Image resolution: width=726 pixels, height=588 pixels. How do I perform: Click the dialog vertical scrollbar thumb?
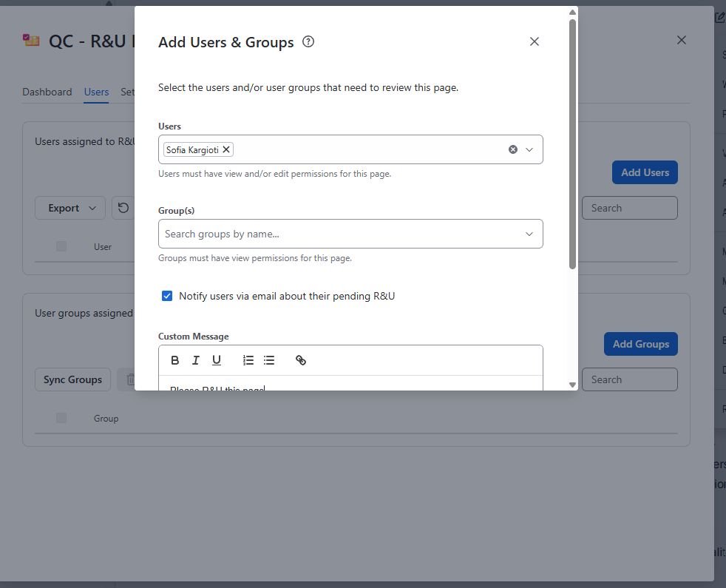(x=572, y=143)
